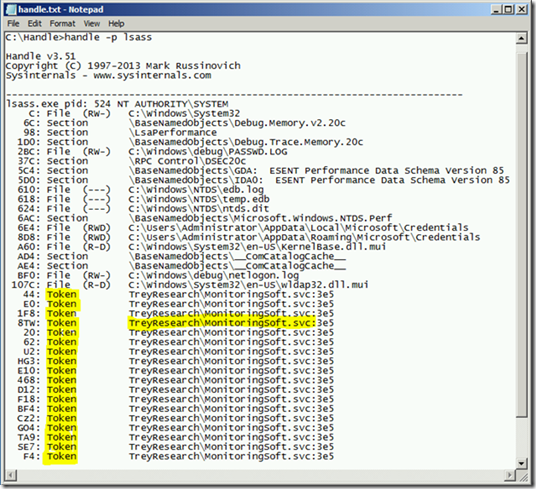The width and height of the screenshot is (536, 489).
Task: Click the 'AppData\Roaming\Microsoft\Credentials' path
Action: coord(304,237)
